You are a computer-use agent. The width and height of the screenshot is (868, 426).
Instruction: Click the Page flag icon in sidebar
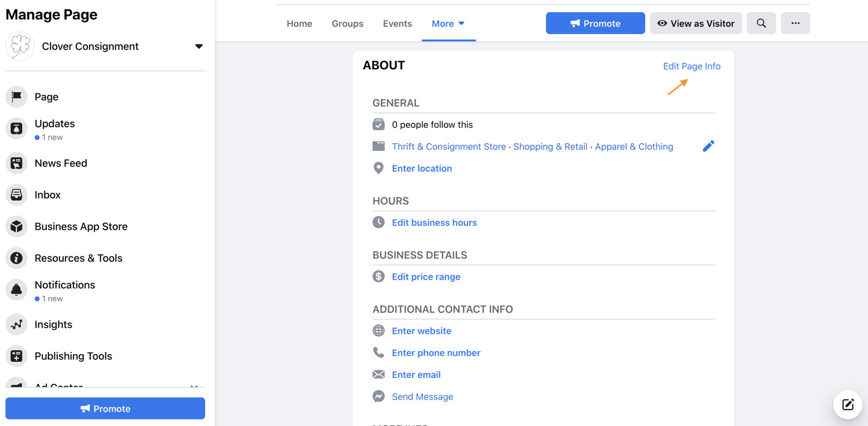click(x=16, y=97)
